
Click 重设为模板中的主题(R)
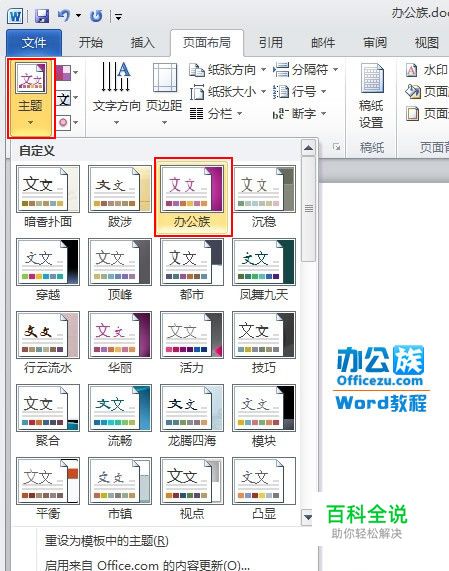coord(107,541)
